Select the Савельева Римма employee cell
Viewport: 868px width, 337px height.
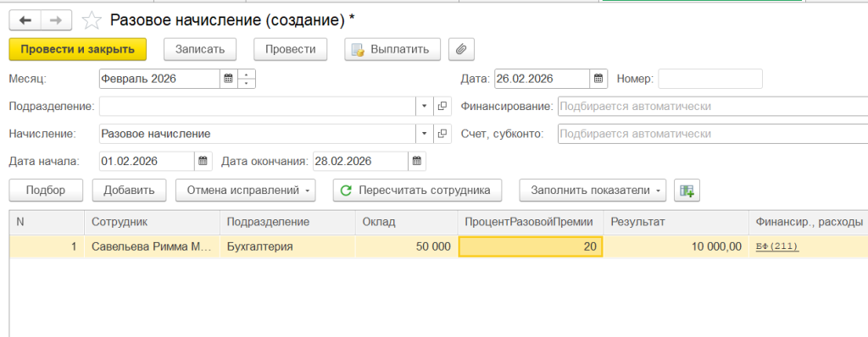click(153, 246)
